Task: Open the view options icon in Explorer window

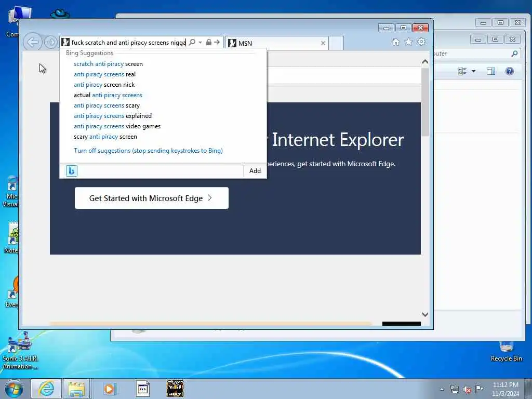Action: (462, 71)
